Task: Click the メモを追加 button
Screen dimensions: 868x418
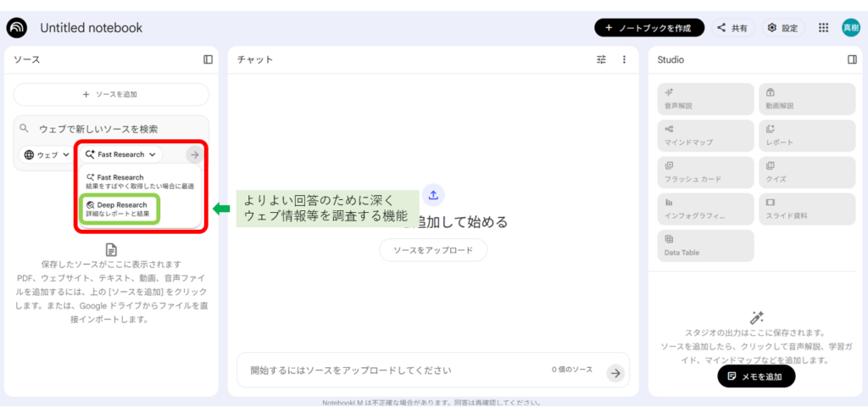Action: 756,376
